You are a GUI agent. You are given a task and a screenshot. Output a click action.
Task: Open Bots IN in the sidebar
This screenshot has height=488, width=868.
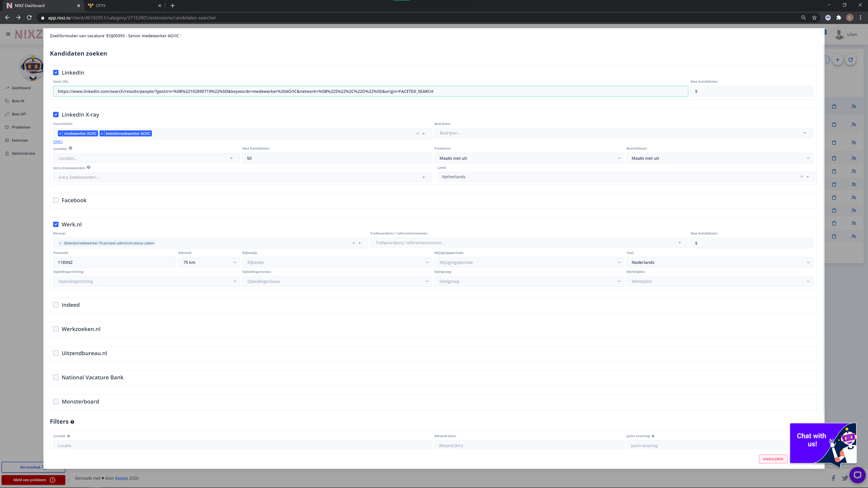(18, 101)
